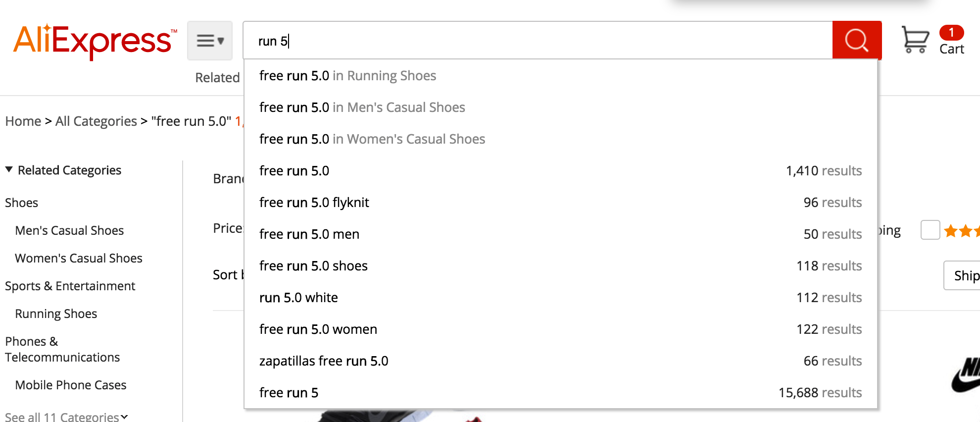Open the shopping cart icon

pyautogui.click(x=915, y=39)
